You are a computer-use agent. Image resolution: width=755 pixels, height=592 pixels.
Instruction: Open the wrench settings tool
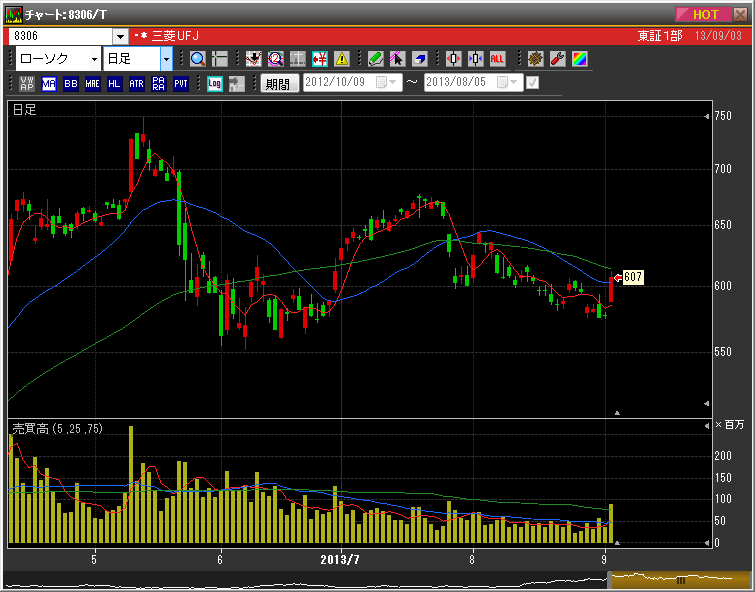[558, 59]
